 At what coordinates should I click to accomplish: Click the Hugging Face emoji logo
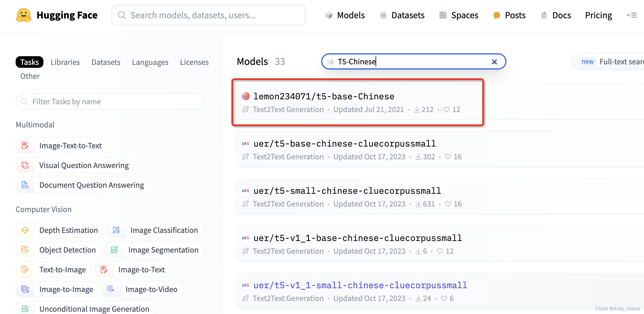pyautogui.click(x=24, y=15)
